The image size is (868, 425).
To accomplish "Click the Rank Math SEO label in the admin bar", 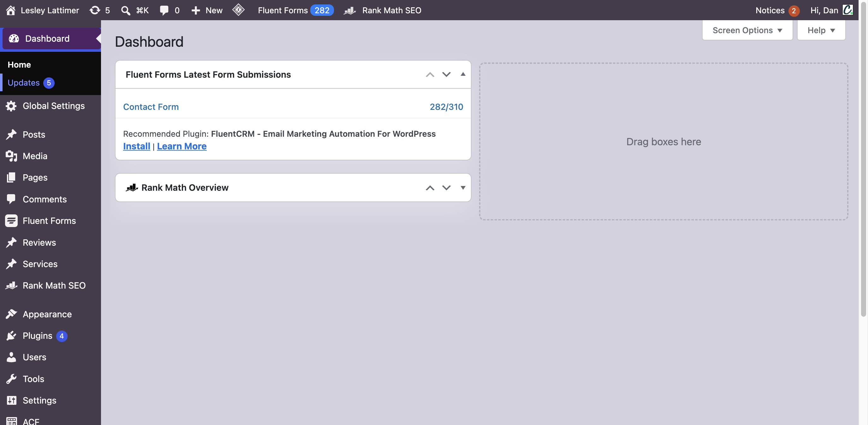I will coord(391,10).
